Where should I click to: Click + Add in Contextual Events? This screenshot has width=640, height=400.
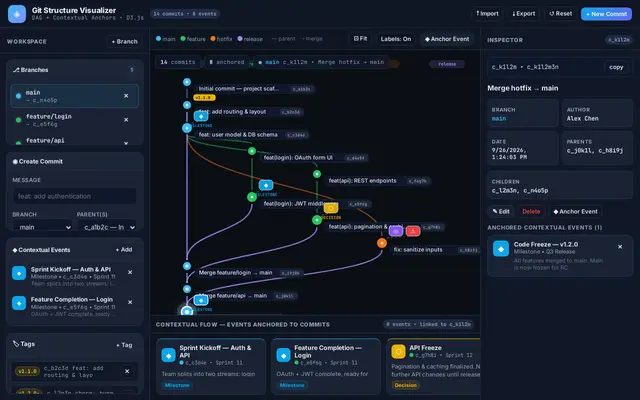coord(124,249)
